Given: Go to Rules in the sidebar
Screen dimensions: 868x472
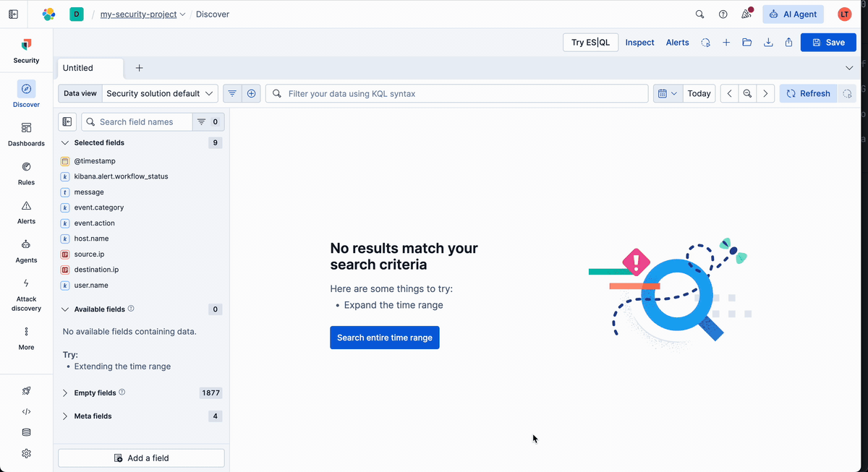Looking at the screenshot, I should point(26,173).
